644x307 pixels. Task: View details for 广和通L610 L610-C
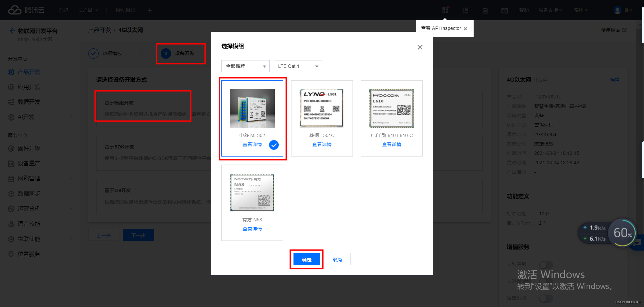tap(392, 144)
